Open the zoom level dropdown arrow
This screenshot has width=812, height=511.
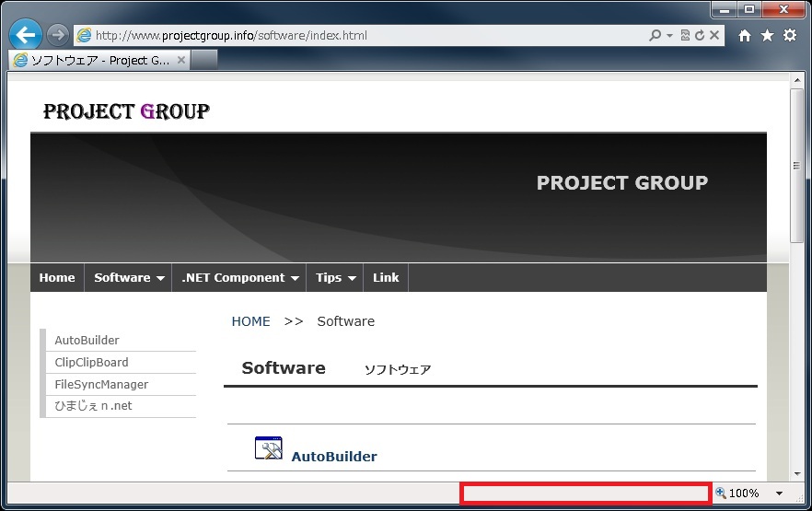pos(779,494)
